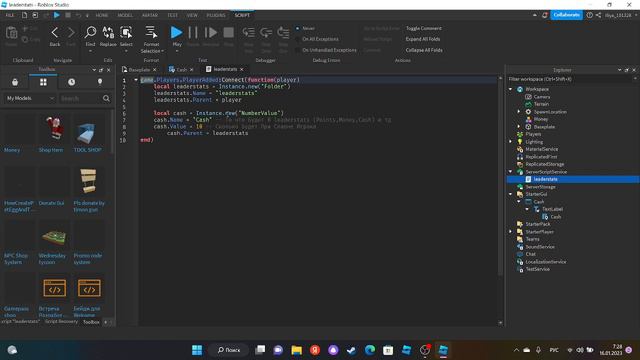Toggle Comment on the selected code

coord(424,28)
